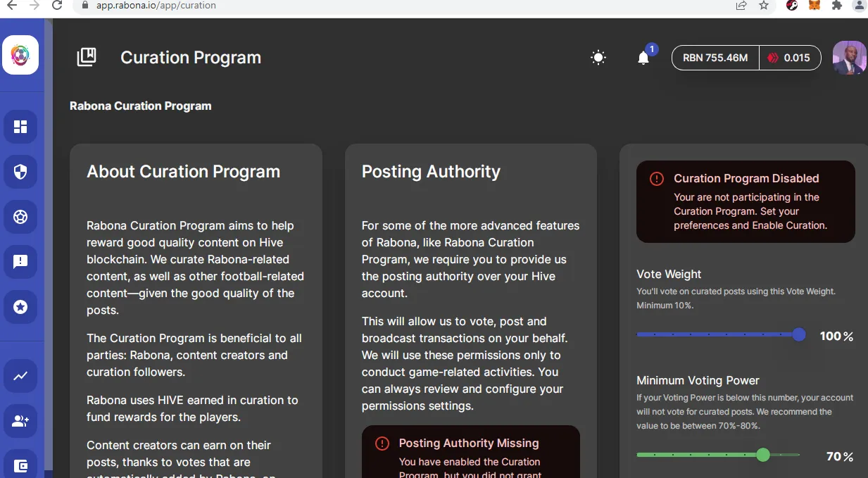
Task: Click the 70 % voting power value
Action: click(840, 457)
